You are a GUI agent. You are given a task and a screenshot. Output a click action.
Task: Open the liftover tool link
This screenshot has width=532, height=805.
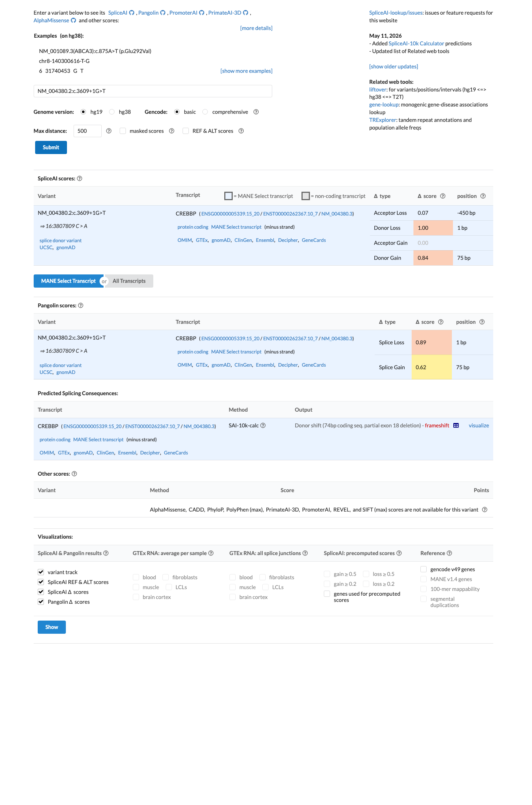click(378, 90)
